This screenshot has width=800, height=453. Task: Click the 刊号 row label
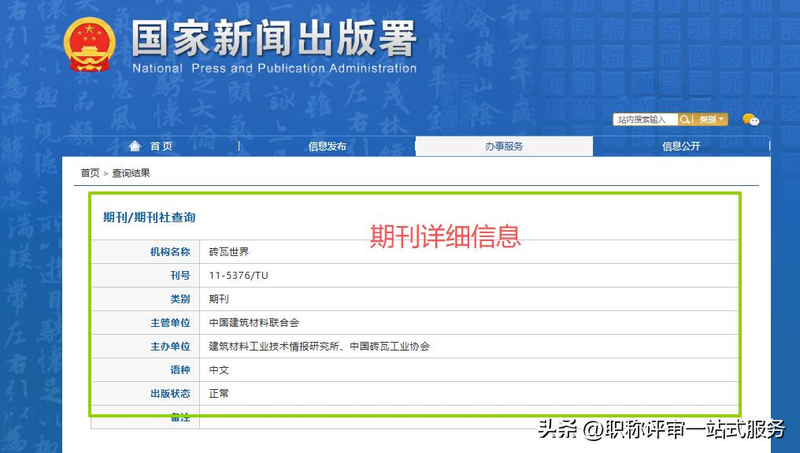pyautogui.click(x=180, y=275)
